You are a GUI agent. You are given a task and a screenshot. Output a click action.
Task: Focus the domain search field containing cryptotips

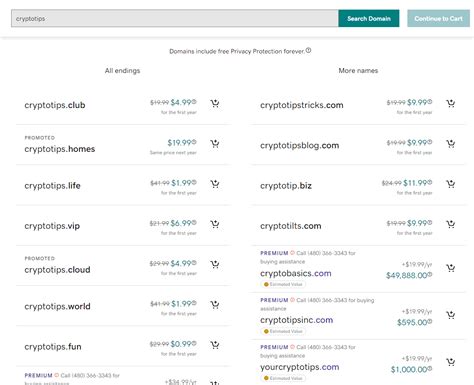[x=175, y=18]
